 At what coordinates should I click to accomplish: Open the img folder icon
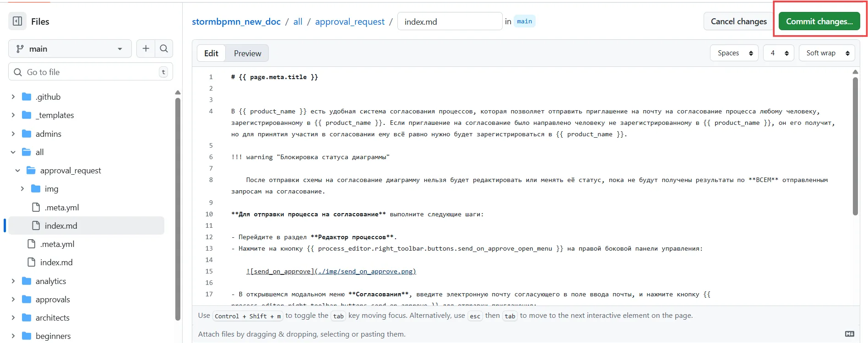pyautogui.click(x=36, y=189)
